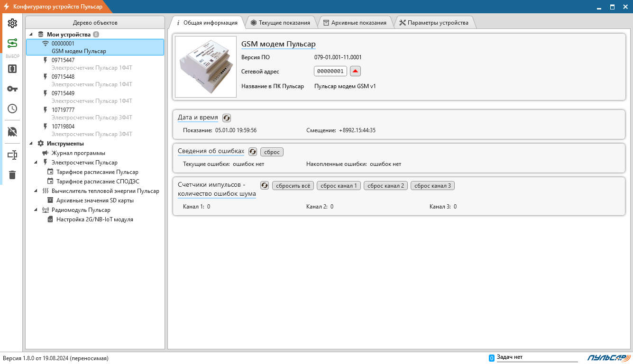633x364 pixels.
Task: Click Wi-Fi icon of device 00000001
Action: coord(46,44)
